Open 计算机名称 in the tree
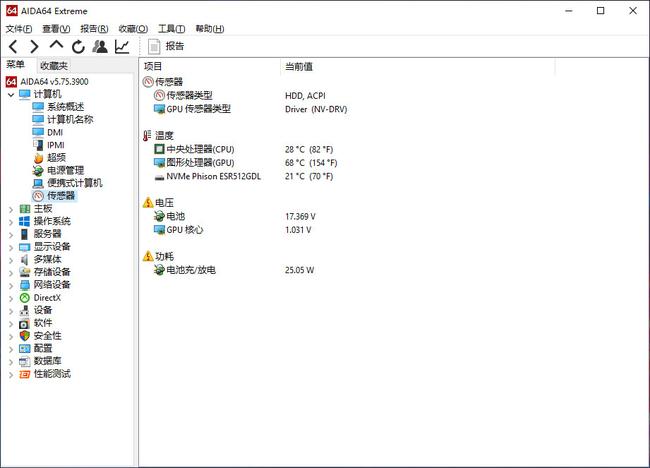The image size is (650, 468). (x=70, y=119)
